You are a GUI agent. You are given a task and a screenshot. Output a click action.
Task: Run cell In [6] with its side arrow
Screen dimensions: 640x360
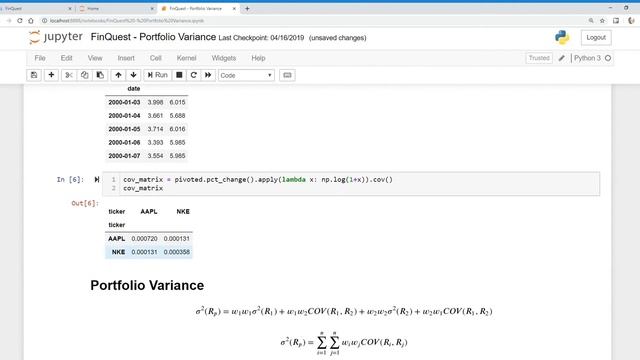point(97,180)
